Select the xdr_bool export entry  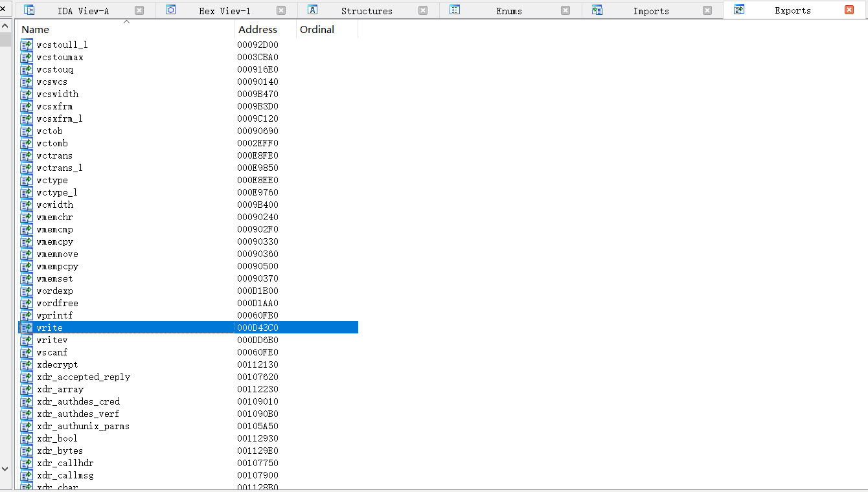(57, 438)
